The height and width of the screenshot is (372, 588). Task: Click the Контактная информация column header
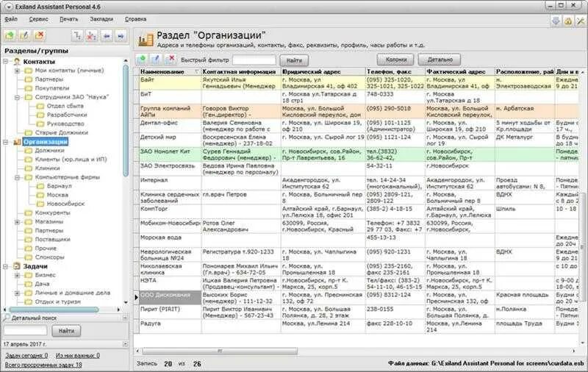click(241, 71)
